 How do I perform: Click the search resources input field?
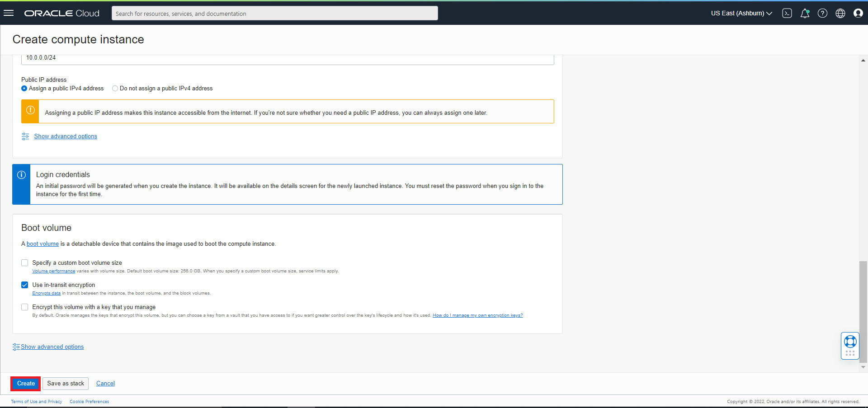click(x=275, y=13)
